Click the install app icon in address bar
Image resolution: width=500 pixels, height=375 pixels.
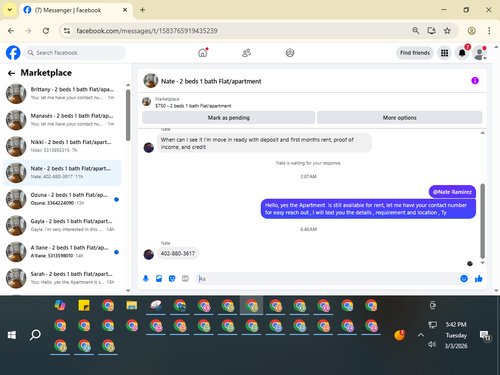(431, 31)
